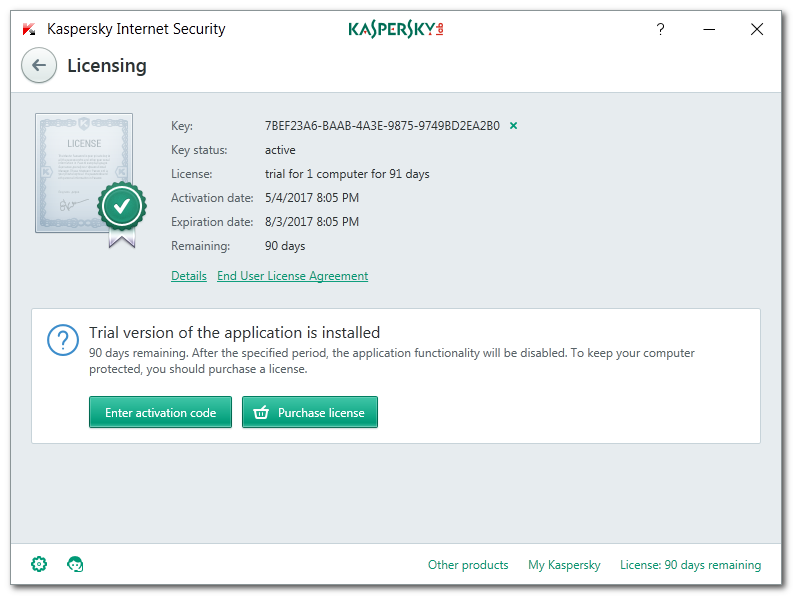Open help with the question mark
Image resolution: width=793 pixels, height=596 pixels.
pyautogui.click(x=660, y=29)
